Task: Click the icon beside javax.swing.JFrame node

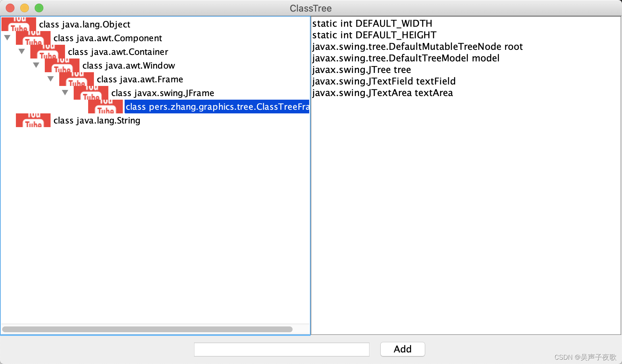Action: (91, 93)
